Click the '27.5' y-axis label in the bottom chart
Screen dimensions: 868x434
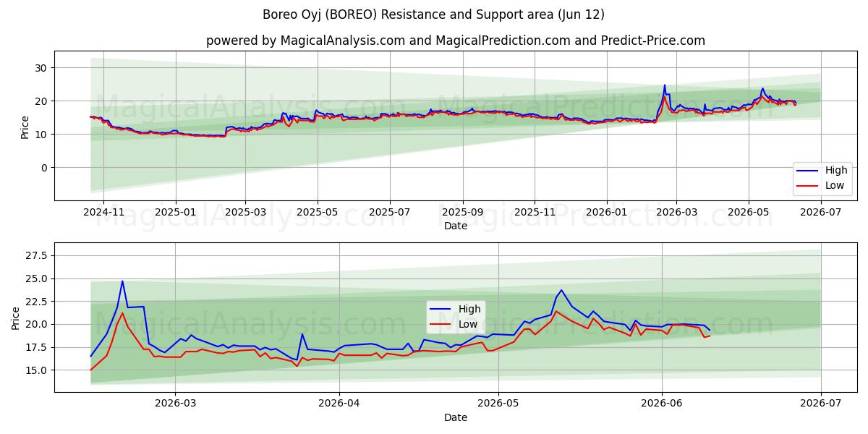click(37, 255)
